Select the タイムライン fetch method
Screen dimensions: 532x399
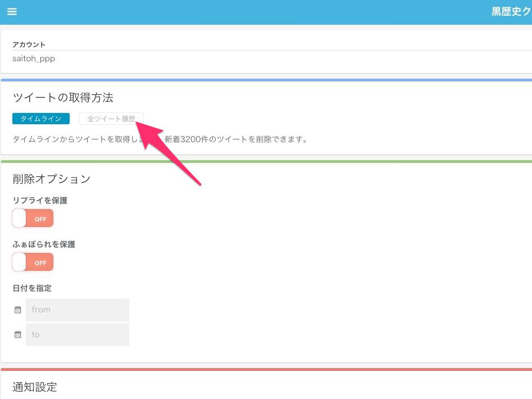tap(41, 119)
